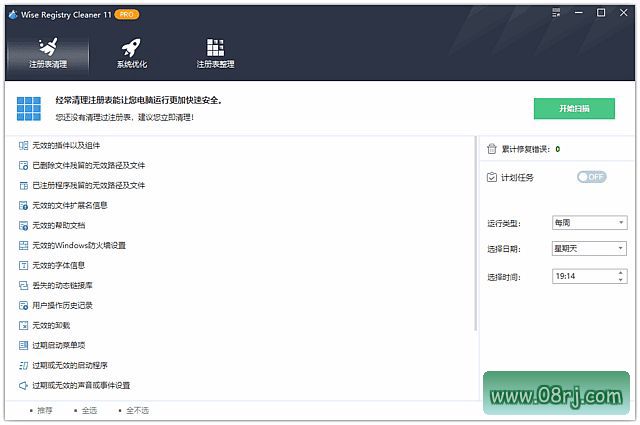Open the title bar menu icon
The height and width of the screenshot is (425, 640).
coord(556,13)
